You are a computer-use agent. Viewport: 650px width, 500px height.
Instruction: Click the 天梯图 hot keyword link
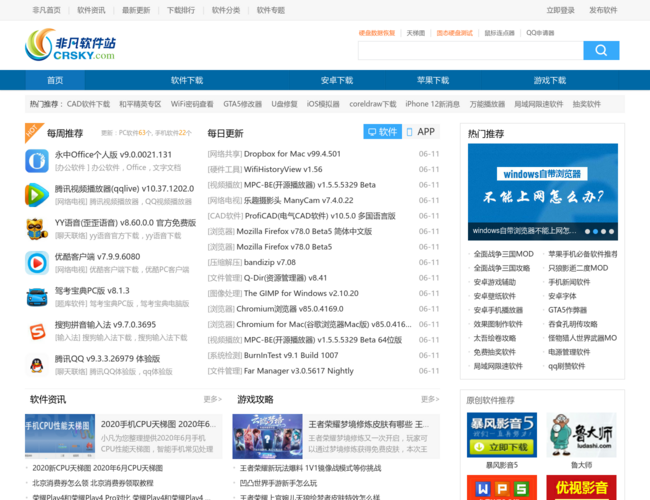click(x=416, y=33)
